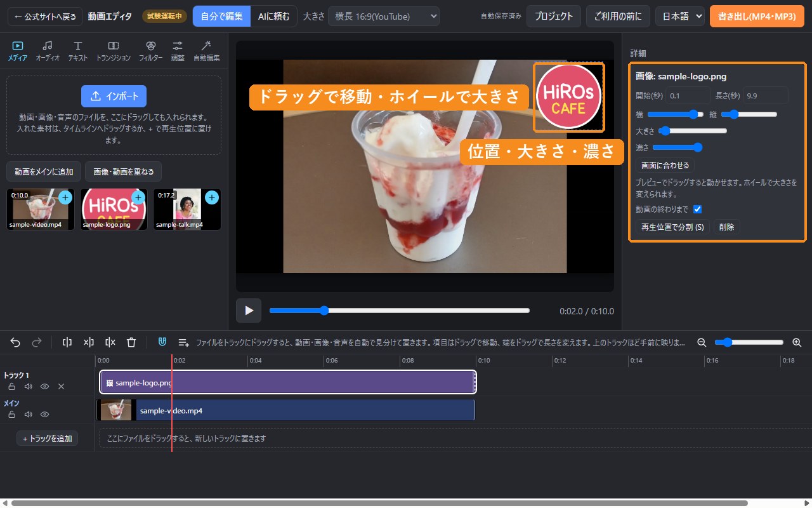This screenshot has height=508, width=812.
Task: Click the zoom-out magnifier on timeline
Action: click(702, 342)
